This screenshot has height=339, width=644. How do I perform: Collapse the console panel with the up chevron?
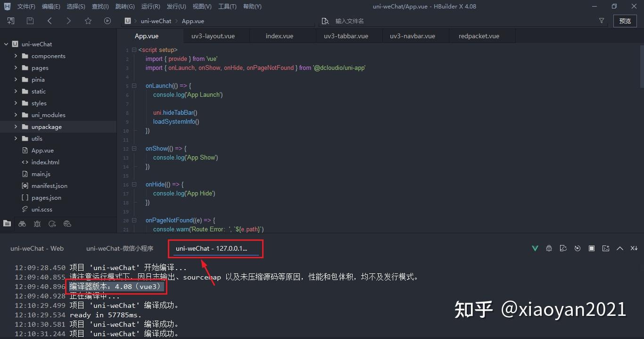(619, 248)
